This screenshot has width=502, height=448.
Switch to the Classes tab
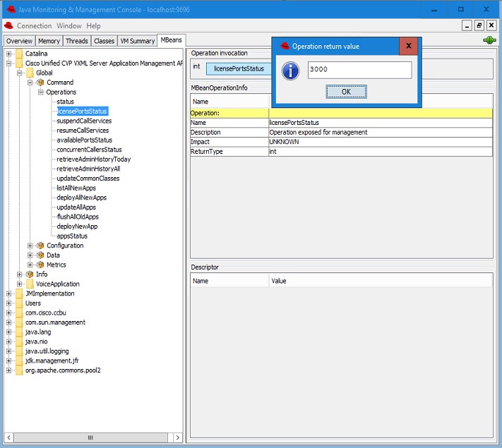coord(104,41)
